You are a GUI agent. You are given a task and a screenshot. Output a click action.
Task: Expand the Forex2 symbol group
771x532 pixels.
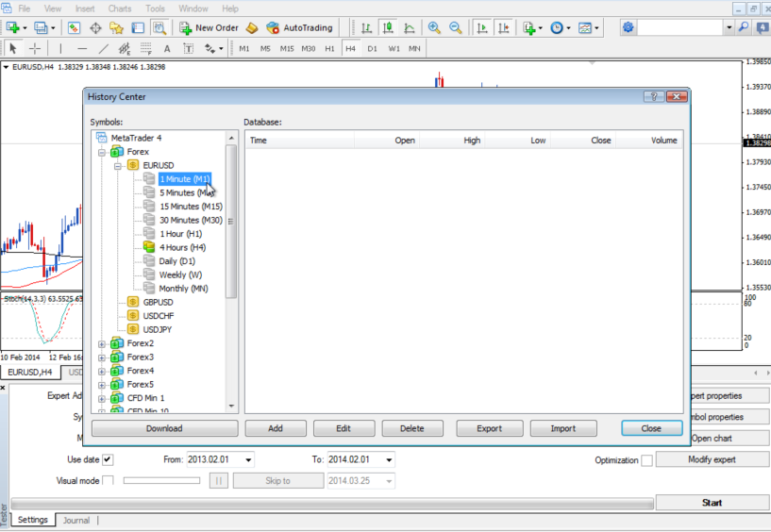point(102,344)
